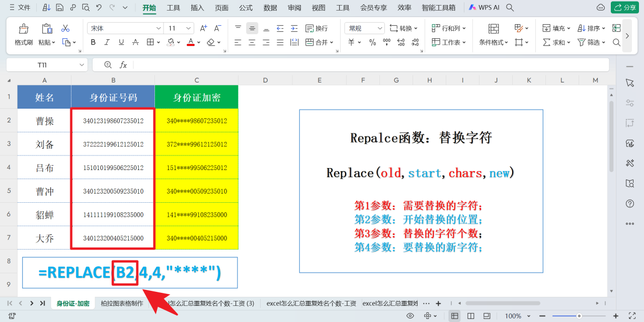Open Print Preview icon in quick toolbar

click(86, 8)
